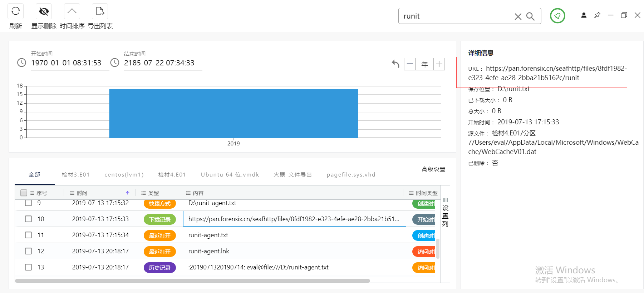Click the 最近打开 tag in row 12
The width and height of the screenshot is (644, 293).
160,252
